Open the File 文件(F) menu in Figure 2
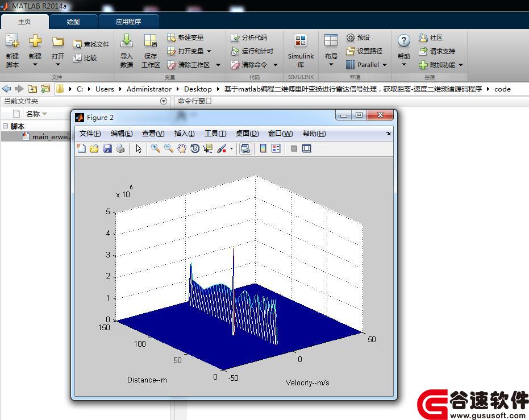Image resolution: width=529 pixels, height=420 pixels. 90,134
